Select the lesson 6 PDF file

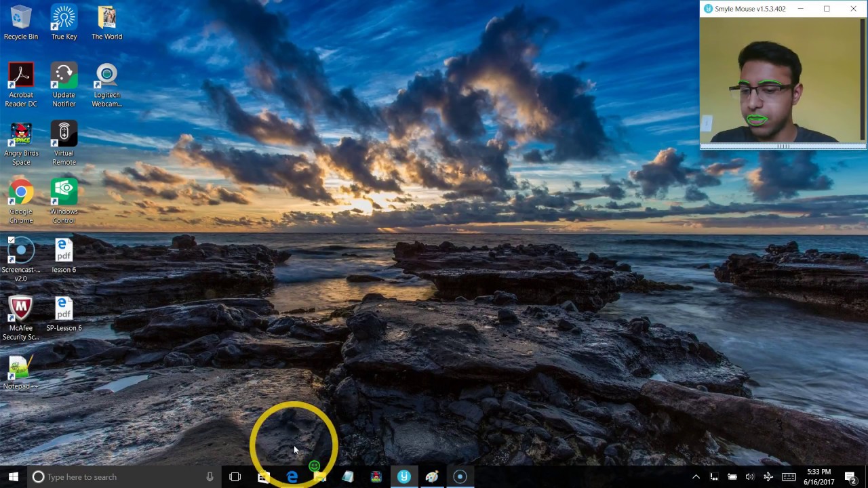[64, 256]
